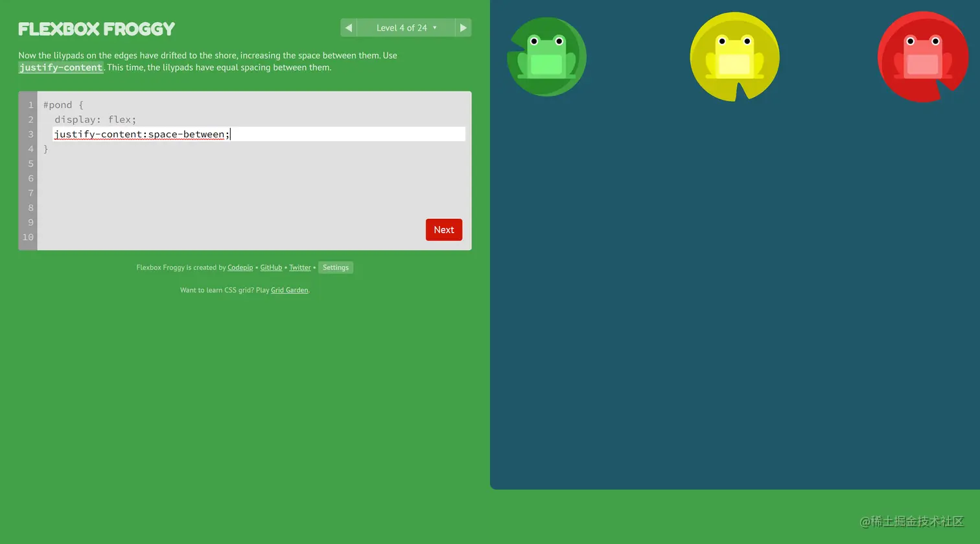Go to the previous level arrow

(349, 28)
